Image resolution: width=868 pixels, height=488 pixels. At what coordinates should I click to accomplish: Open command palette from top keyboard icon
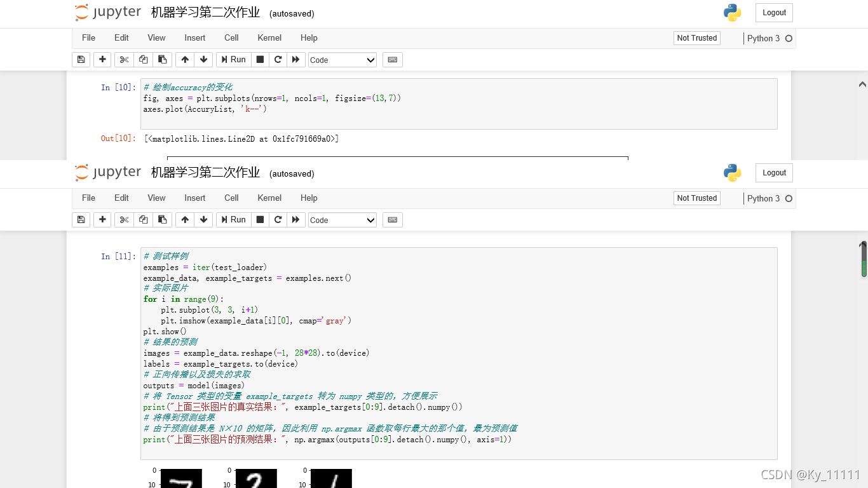(x=393, y=60)
